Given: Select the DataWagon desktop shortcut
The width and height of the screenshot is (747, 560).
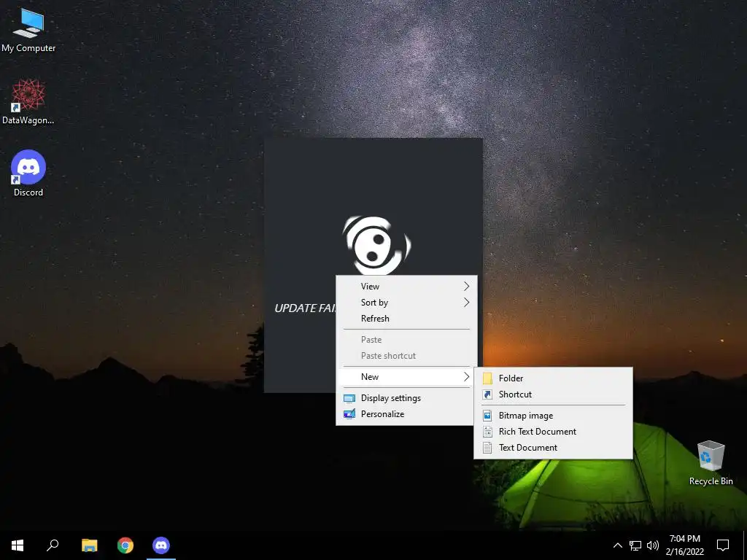Looking at the screenshot, I should pos(28,102).
